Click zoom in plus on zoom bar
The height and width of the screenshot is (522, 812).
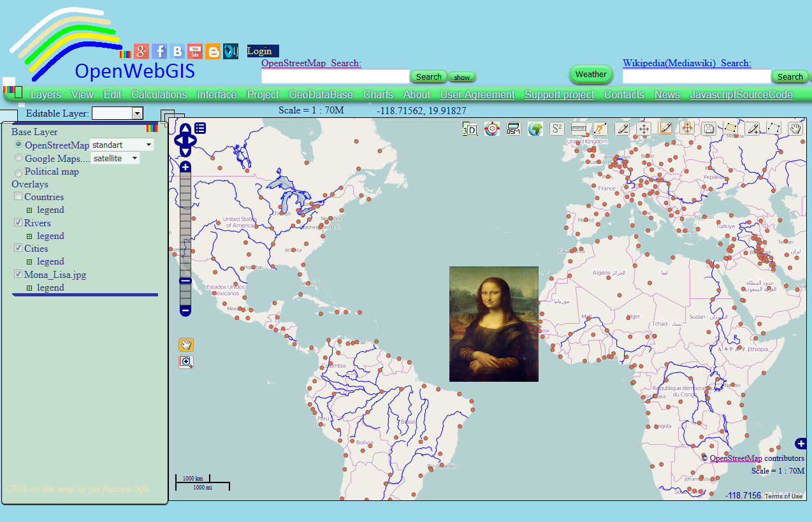(185, 167)
